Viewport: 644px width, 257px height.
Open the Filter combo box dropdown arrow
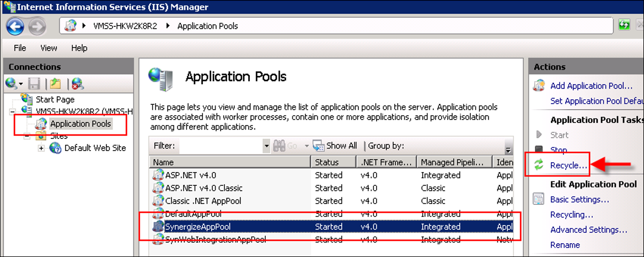[266, 146]
